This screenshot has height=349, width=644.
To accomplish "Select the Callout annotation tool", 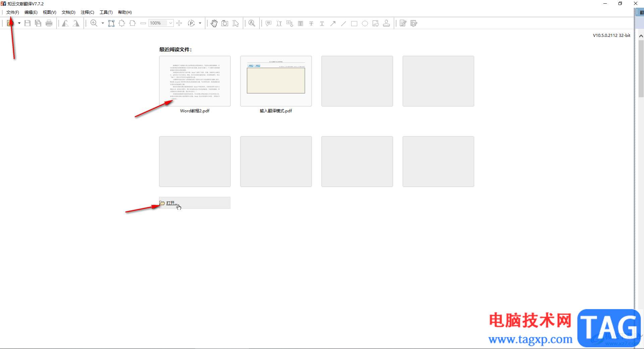I will pos(290,23).
